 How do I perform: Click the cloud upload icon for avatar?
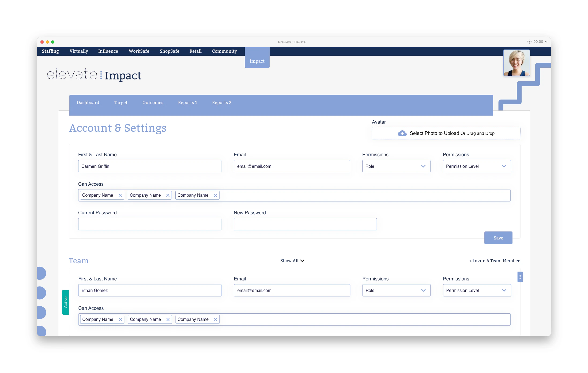pyautogui.click(x=402, y=133)
